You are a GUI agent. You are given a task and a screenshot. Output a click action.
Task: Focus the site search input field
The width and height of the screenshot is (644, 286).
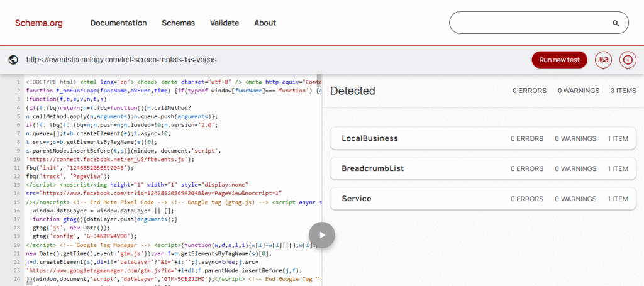539,23
